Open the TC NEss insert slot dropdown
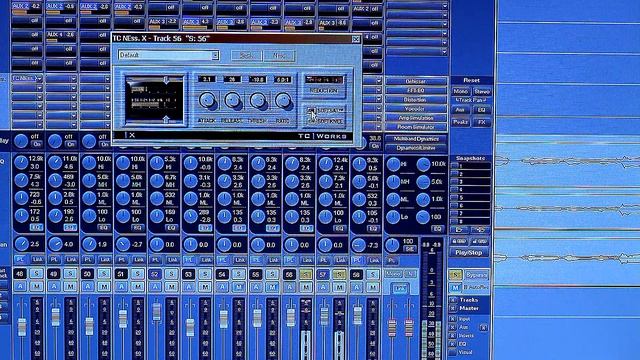640x360 pixels. pyautogui.click(x=39, y=78)
